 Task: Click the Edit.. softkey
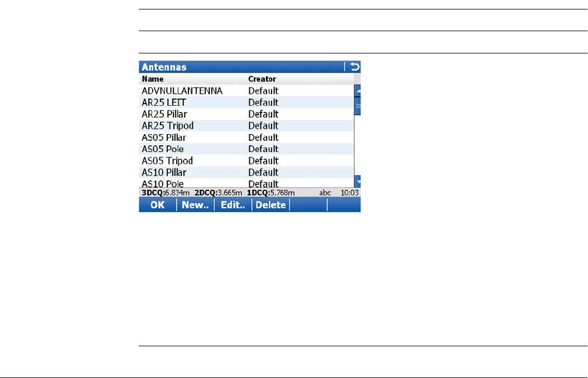tap(233, 205)
